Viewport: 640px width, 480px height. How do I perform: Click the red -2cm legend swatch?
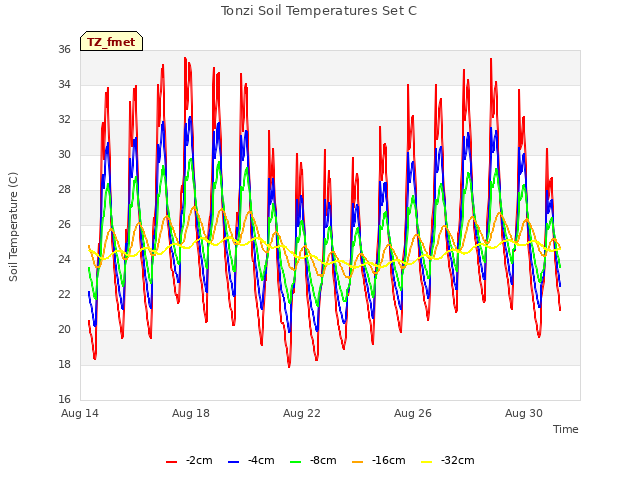coord(171,462)
